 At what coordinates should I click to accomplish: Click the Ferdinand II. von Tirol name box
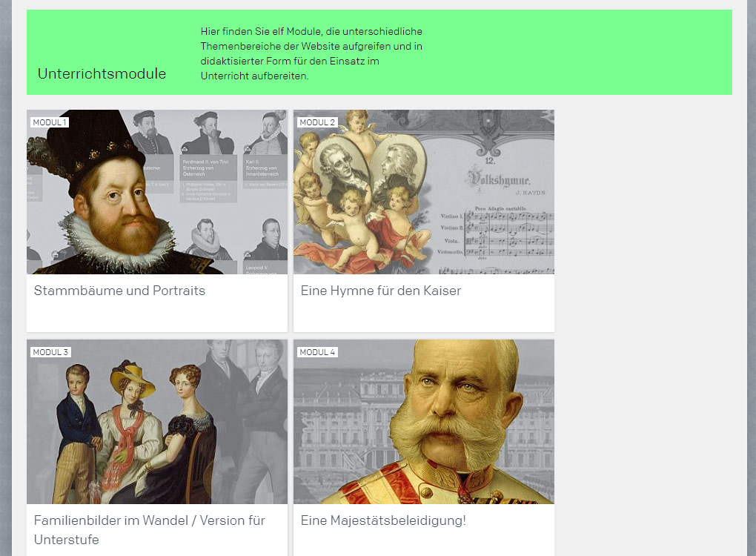208,168
